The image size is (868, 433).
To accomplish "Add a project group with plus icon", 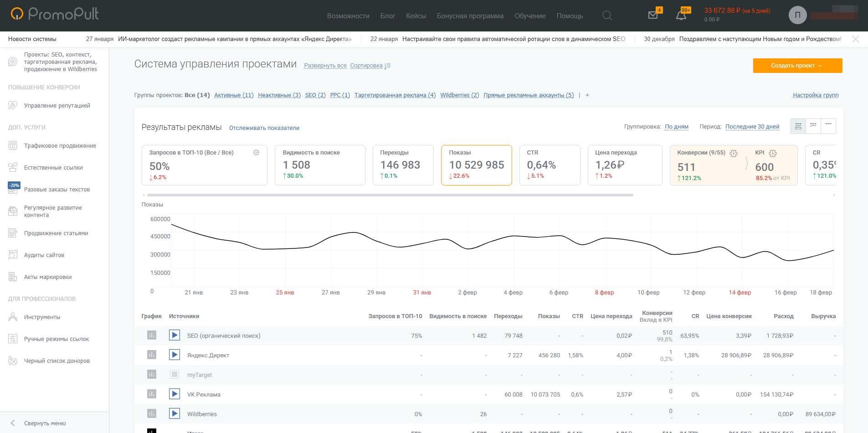I will pos(587,95).
